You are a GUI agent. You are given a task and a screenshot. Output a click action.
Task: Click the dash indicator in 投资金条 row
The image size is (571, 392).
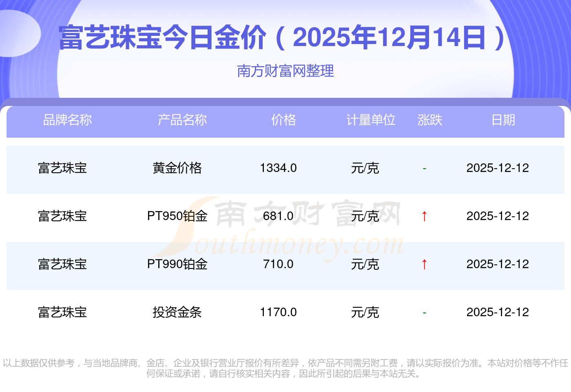coord(425,313)
